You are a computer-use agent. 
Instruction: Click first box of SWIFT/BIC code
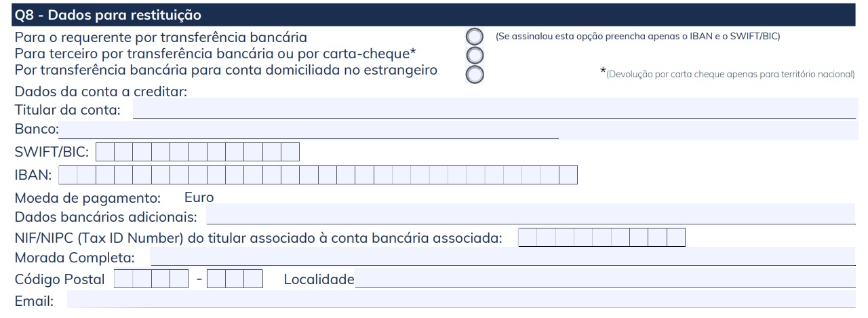point(105,152)
